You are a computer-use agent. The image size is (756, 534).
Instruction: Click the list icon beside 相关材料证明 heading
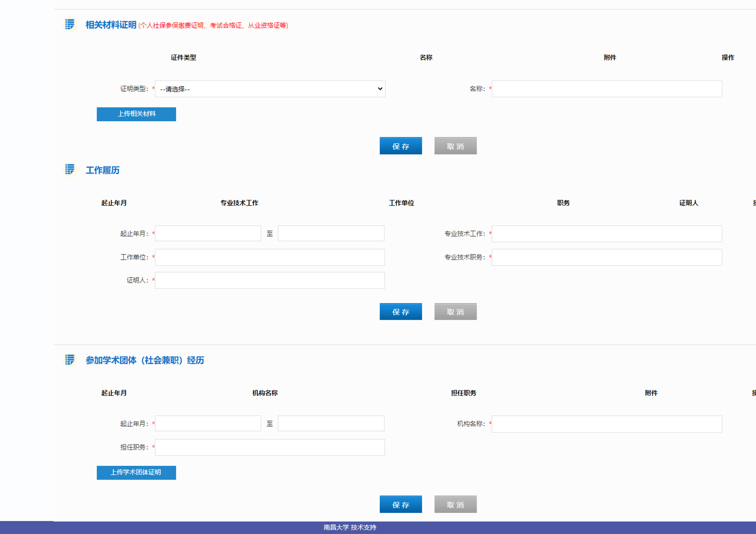(x=70, y=24)
